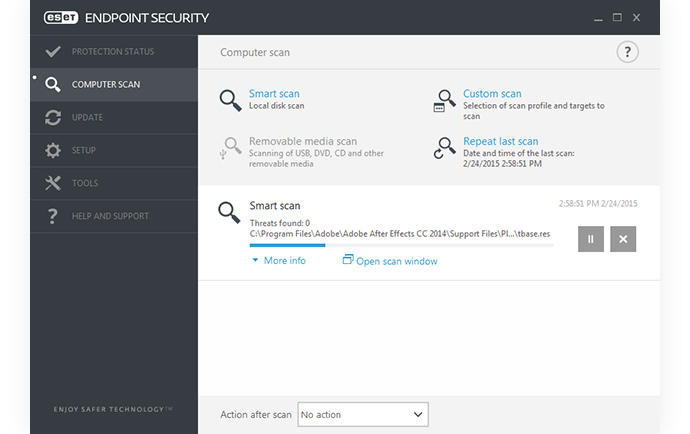The width and height of the screenshot is (690, 434).
Task: Open the Tools section
Action: coord(114,183)
